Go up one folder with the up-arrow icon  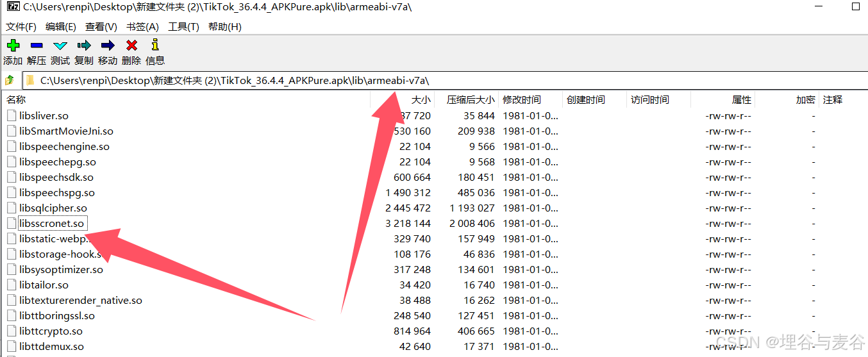(10, 81)
